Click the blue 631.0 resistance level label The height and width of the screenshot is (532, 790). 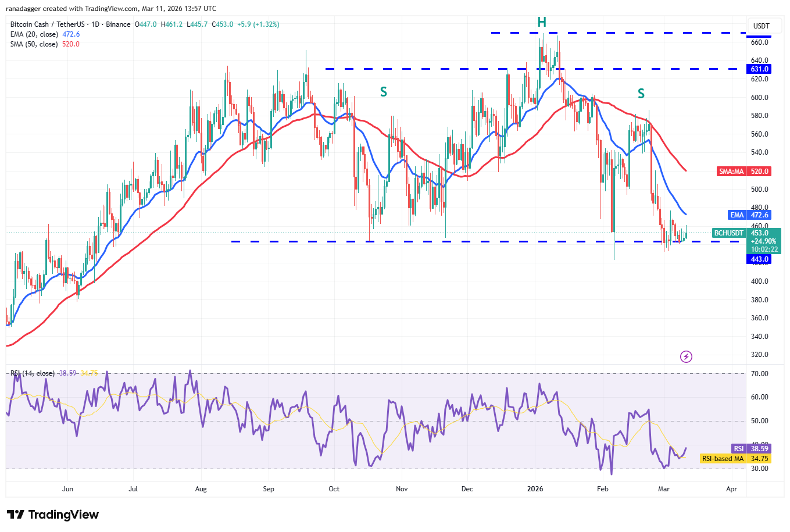(759, 69)
